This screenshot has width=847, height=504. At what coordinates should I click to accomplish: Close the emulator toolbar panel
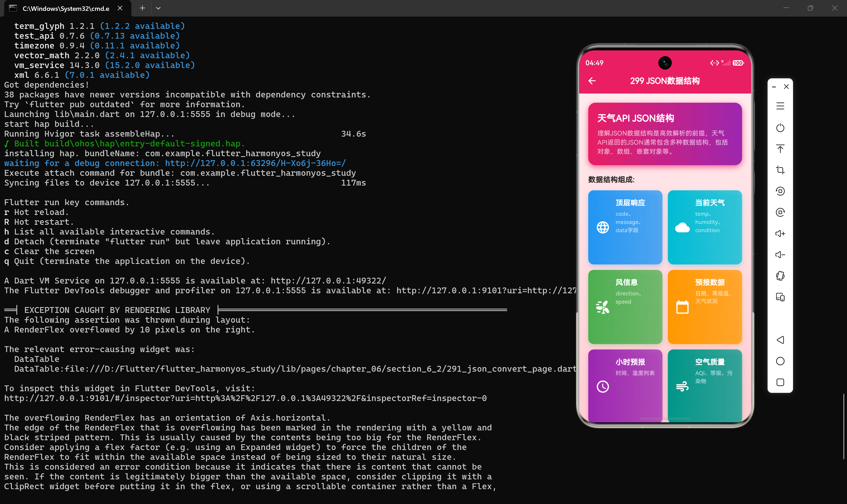786,87
